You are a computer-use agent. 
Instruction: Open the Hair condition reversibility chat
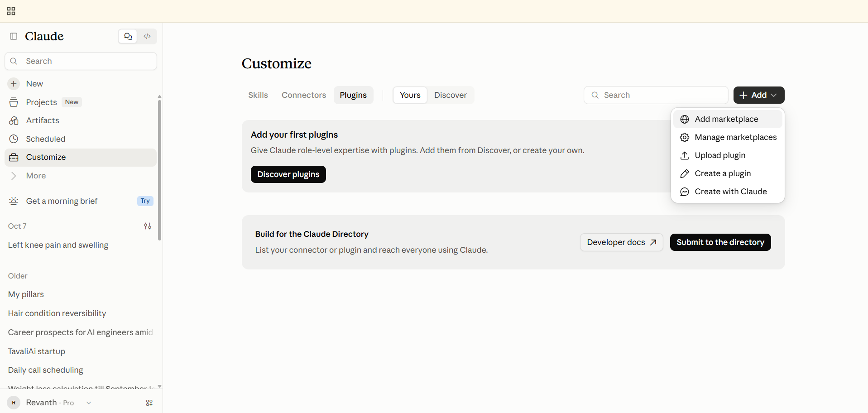57,313
